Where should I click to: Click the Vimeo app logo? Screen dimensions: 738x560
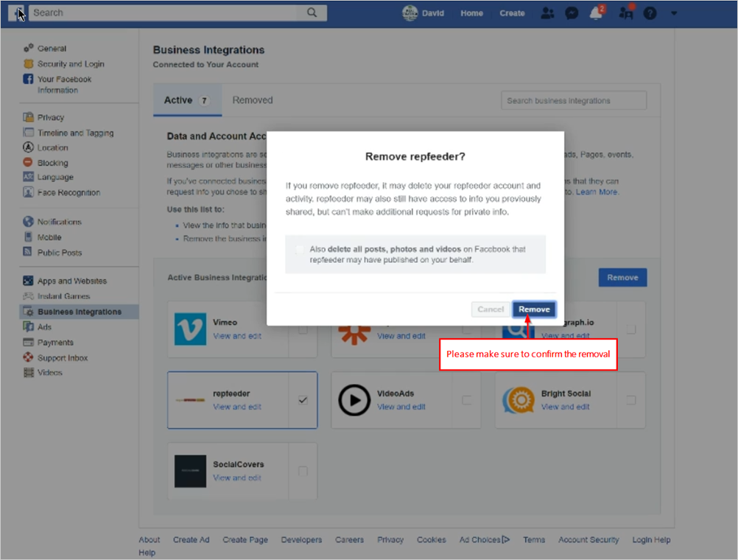point(190,329)
